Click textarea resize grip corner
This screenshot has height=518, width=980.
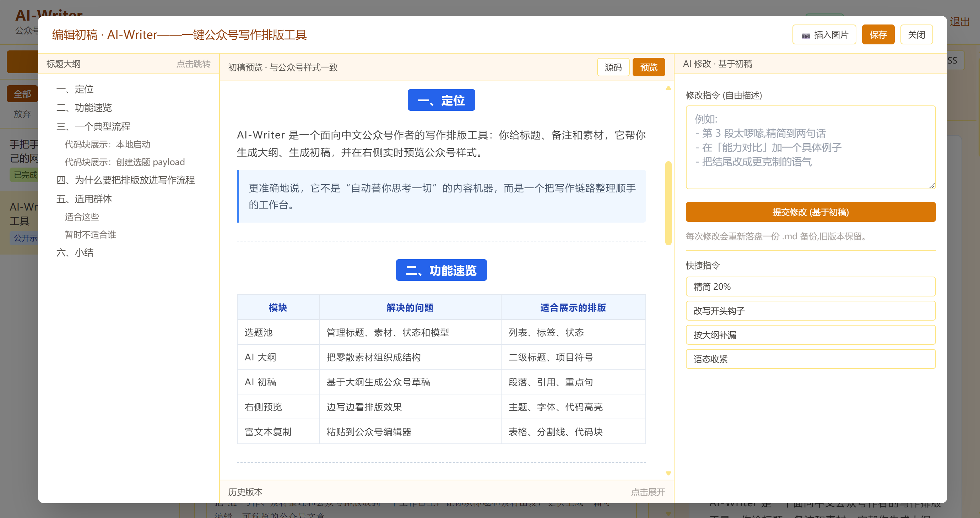932,185
